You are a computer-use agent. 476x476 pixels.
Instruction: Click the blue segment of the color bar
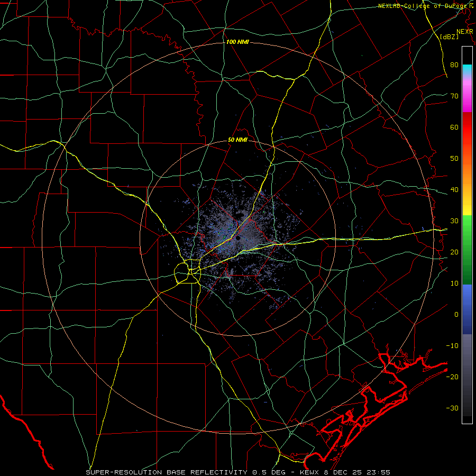tap(467, 309)
